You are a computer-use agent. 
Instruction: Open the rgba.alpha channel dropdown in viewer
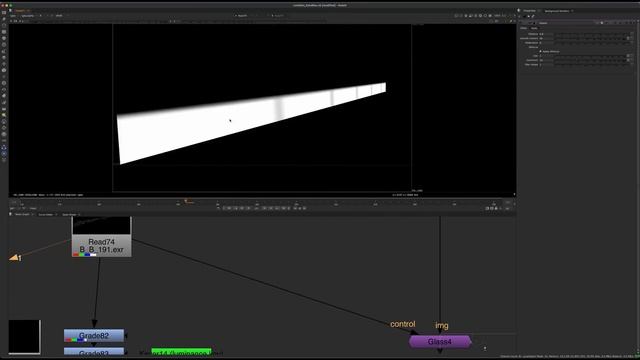click(x=29, y=16)
